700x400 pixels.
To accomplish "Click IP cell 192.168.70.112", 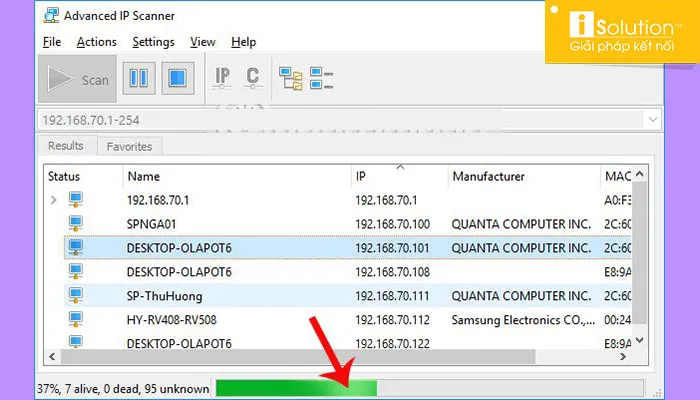I will [x=392, y=320].
